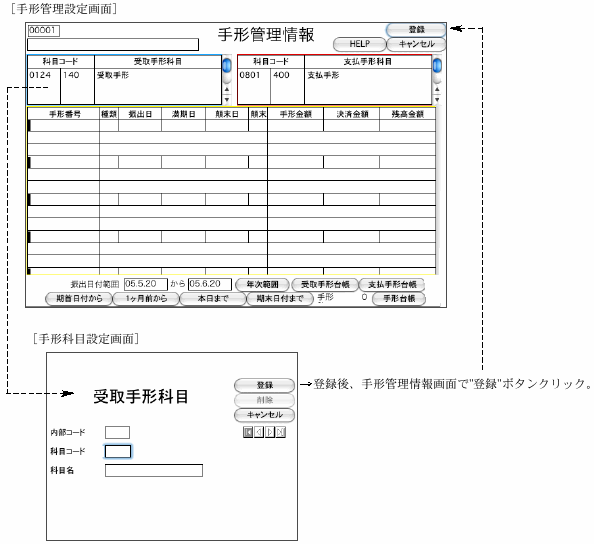Click blue scroll thumb of 受取手形科目 list
The width and height of the screenshot is (594, 544).
227,66
